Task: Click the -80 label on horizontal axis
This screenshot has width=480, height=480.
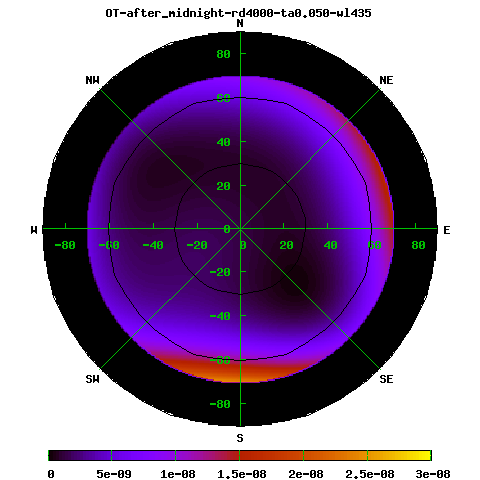Action: (65, 245)
